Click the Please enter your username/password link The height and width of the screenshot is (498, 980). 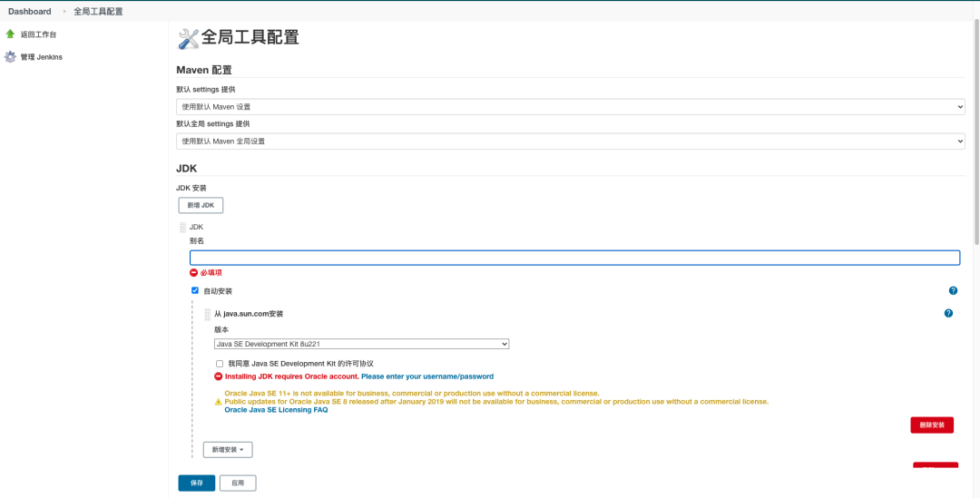pos(427,376)
